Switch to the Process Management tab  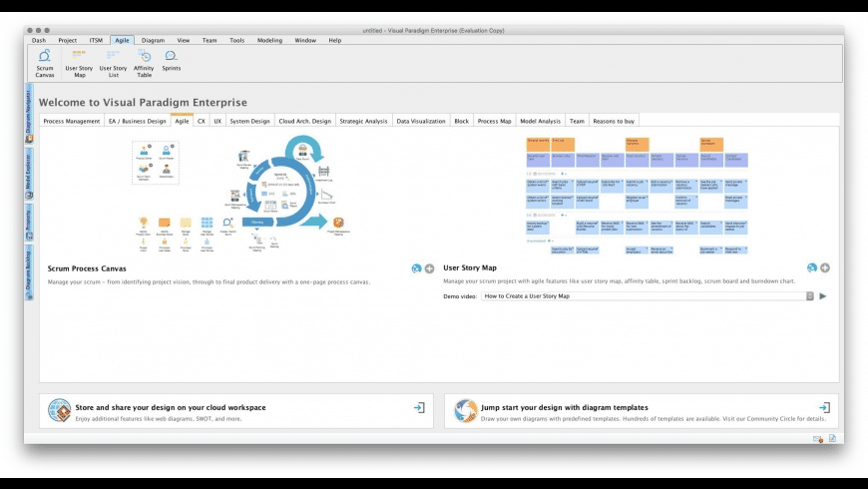[72, 121]
